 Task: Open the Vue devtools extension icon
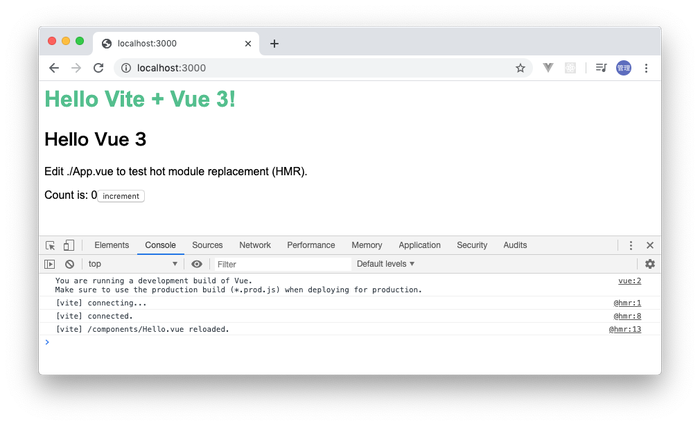click(548, 68)
